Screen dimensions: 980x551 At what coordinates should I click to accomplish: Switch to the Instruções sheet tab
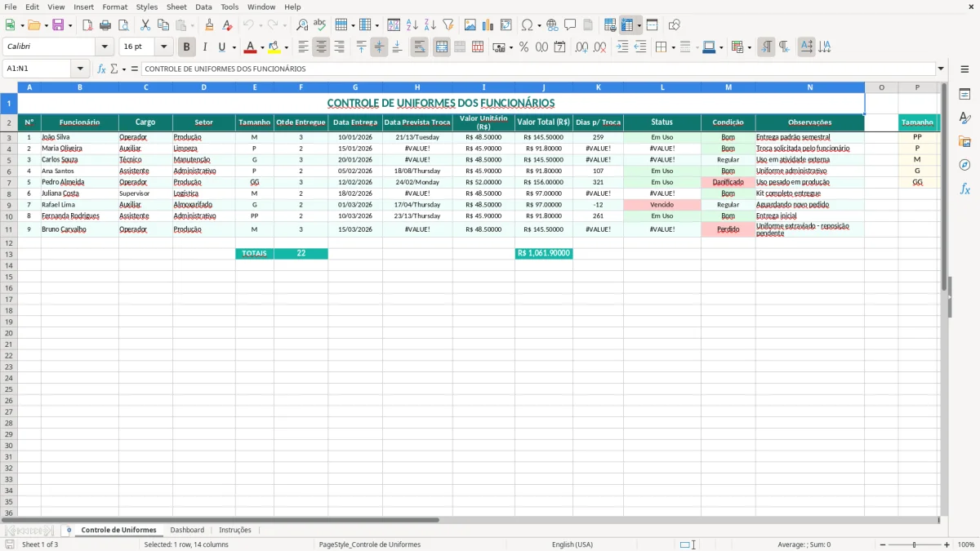pyautogui.click(x=235, y=530)
